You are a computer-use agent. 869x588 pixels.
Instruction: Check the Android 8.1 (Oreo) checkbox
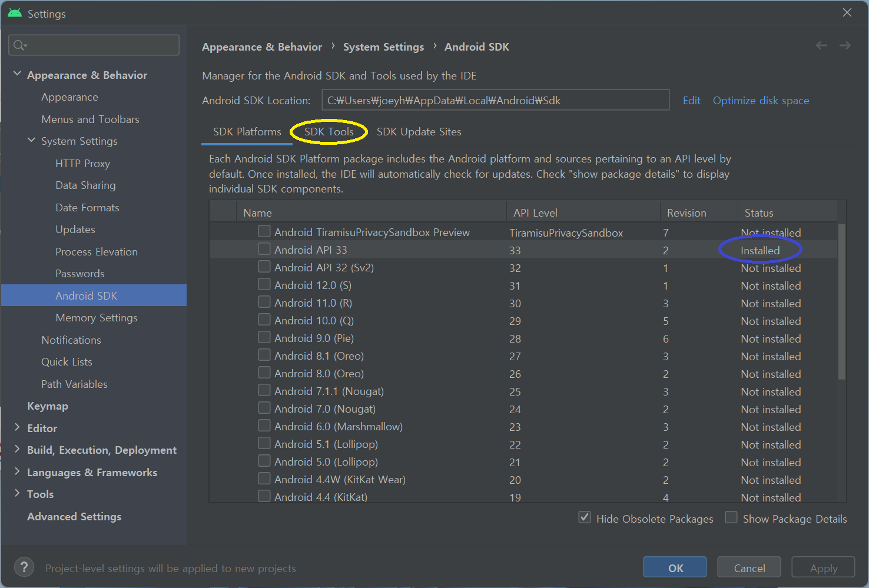(x=264, y=355)
